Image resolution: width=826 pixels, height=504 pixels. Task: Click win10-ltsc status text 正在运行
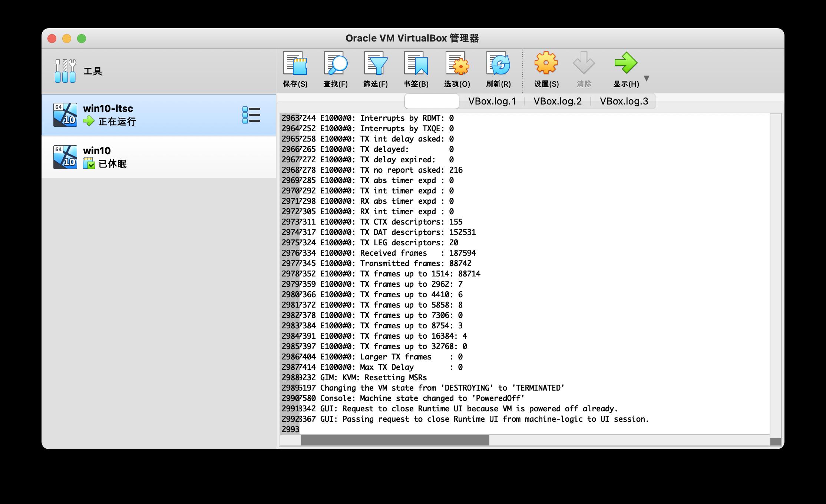(117, 122)
